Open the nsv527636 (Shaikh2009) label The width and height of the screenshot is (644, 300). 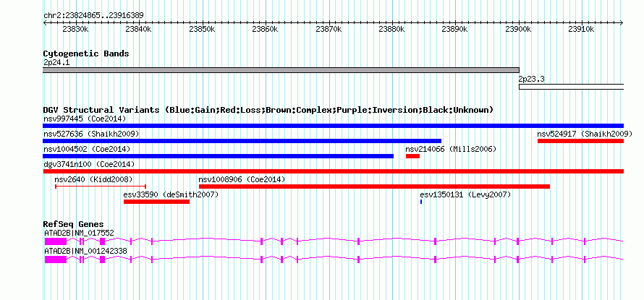[x=91, y=134]
